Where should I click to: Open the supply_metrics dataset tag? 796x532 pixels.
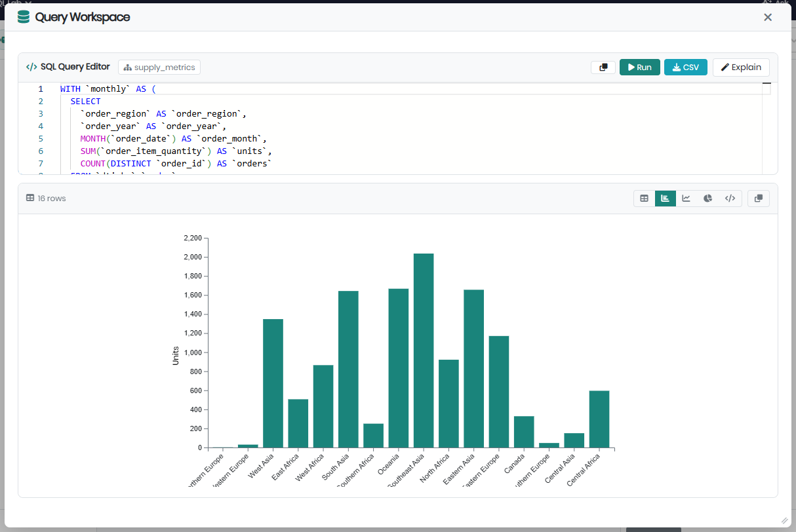tap(159, 67)
